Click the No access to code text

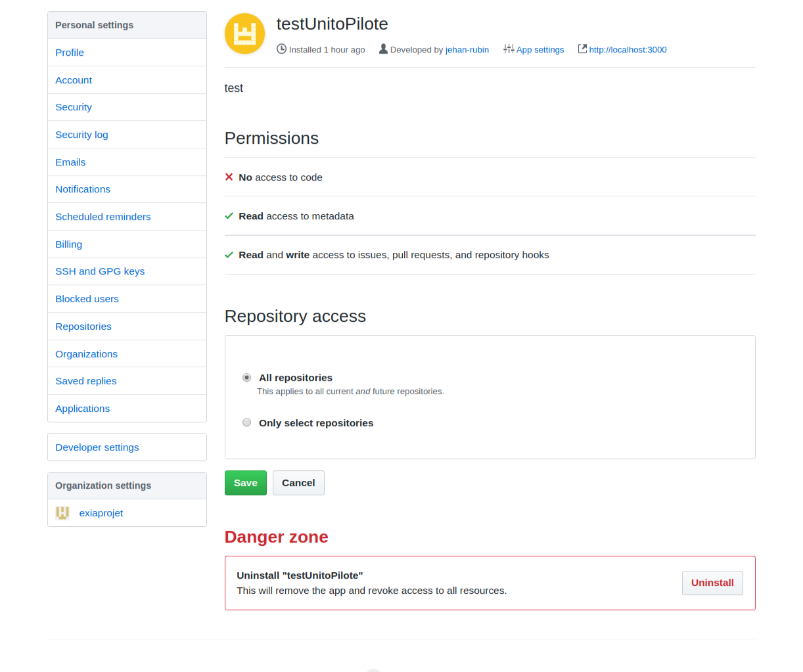(x=281, y=177)
